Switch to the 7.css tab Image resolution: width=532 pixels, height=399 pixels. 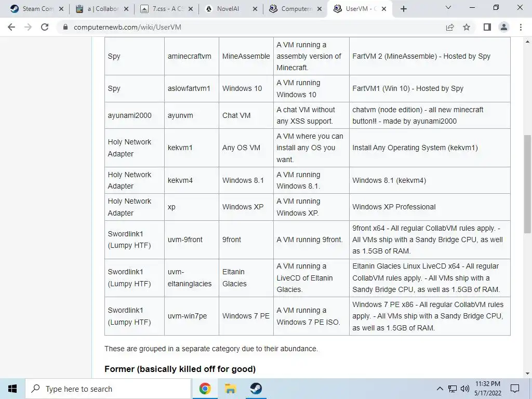[x=166, y=9]
